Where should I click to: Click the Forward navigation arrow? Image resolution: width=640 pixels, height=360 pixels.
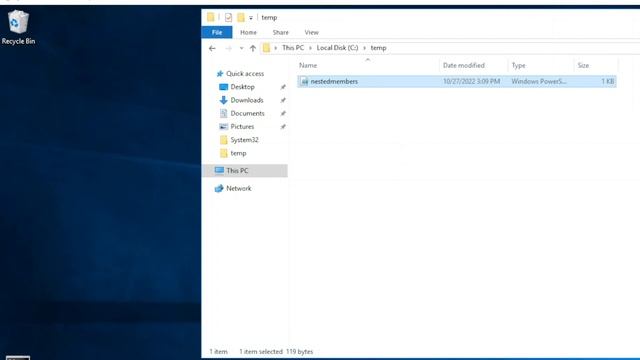click(x=229, y=48)
